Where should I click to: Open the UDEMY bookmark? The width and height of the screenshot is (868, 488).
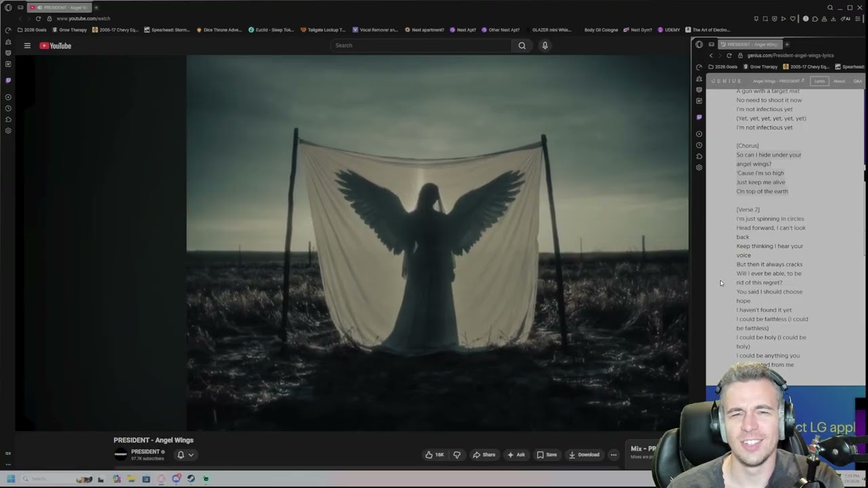669,30
